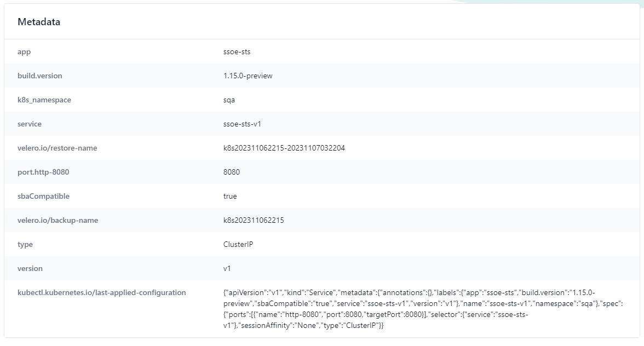Click the k8s_namespace key label
Viewport: 644px width, 346px height.
44,100
